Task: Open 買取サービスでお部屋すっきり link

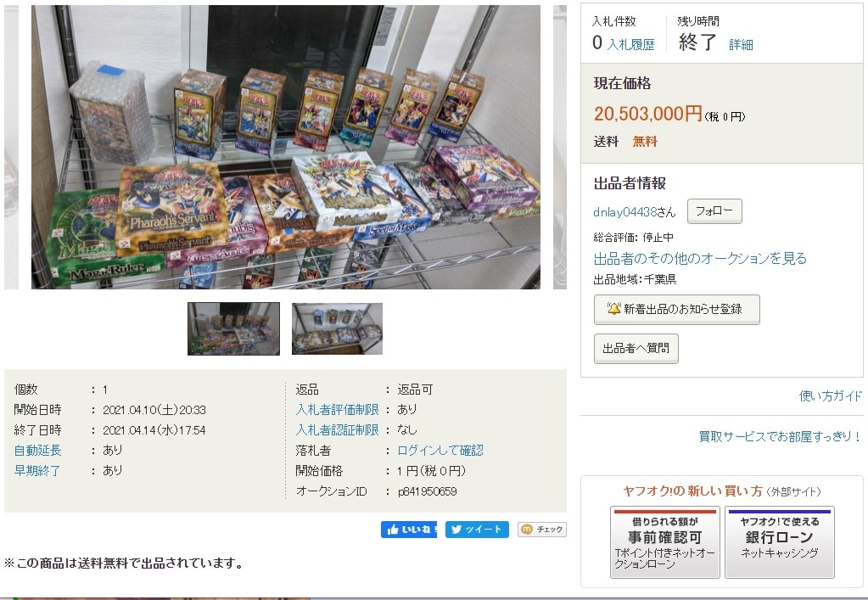Action: pos(780,436)
